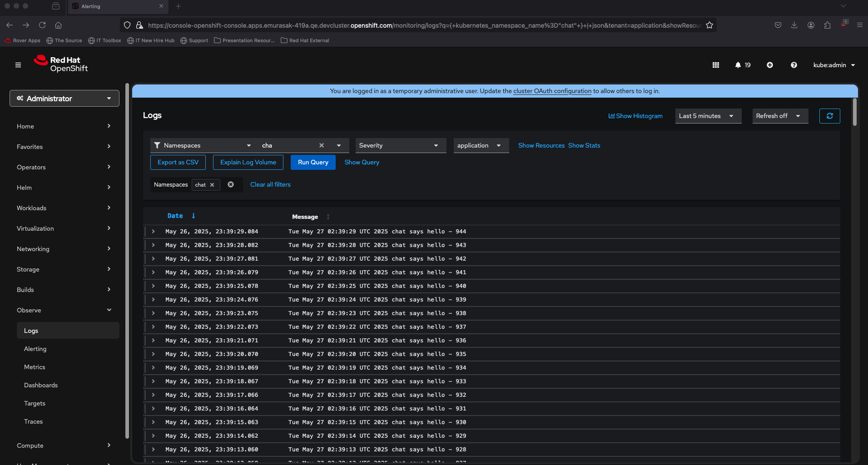Click the refresh logs icon button
The image size is (868, 465).
tap(829, 116)
